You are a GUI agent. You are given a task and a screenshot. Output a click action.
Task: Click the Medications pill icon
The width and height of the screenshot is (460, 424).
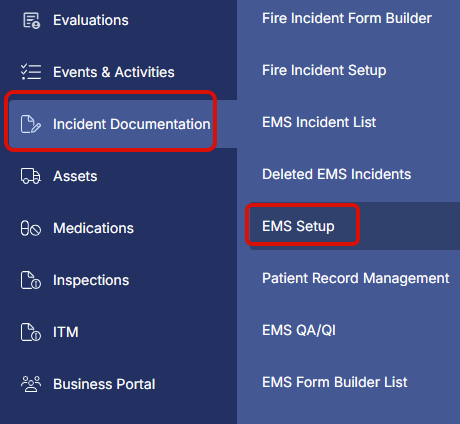tap(31, 228)
